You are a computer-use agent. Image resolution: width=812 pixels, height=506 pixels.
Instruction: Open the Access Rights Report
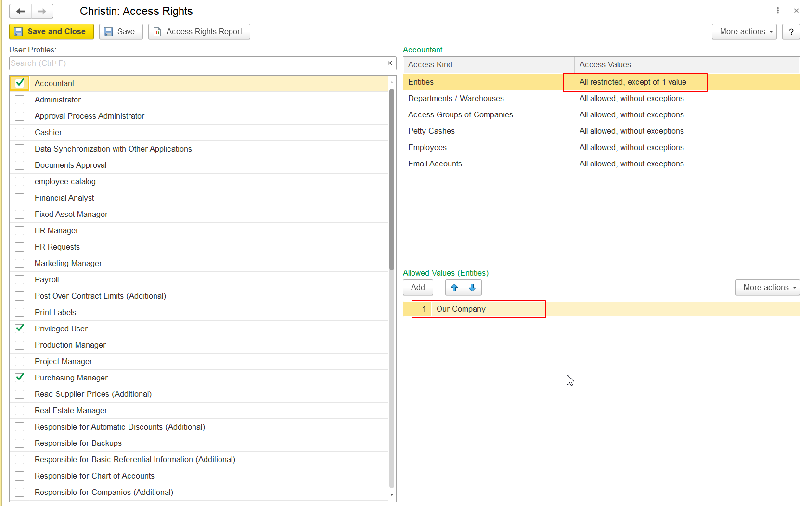pyautogui.click(x=199, y=32)
